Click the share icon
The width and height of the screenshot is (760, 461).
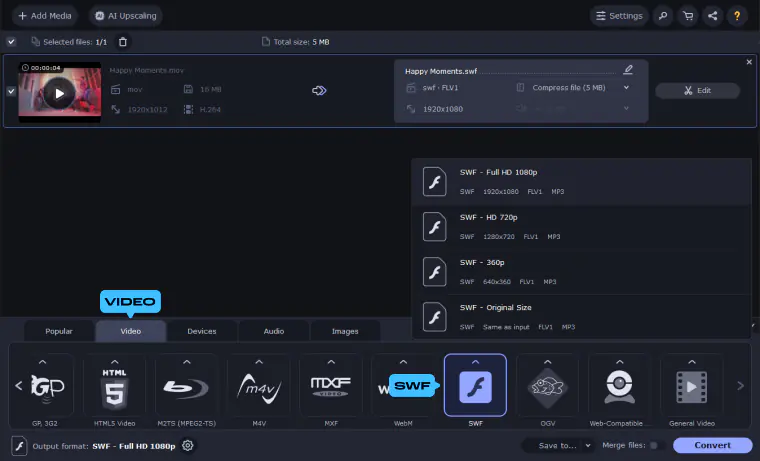click(x=712, y=16)
